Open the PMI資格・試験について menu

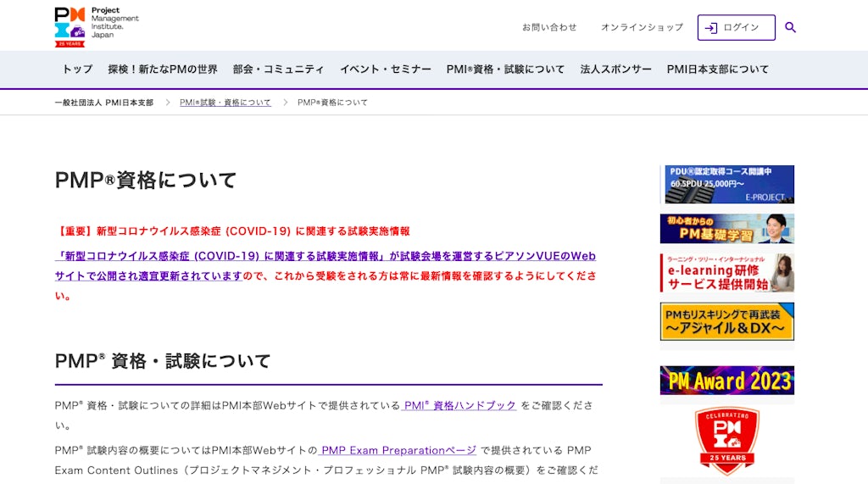tap(505, 70)
